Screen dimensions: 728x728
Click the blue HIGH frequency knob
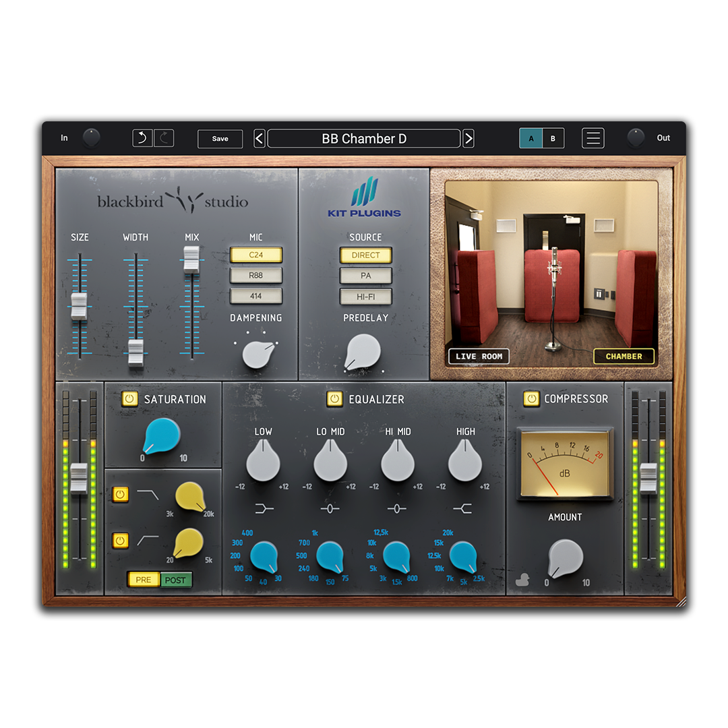463,557
